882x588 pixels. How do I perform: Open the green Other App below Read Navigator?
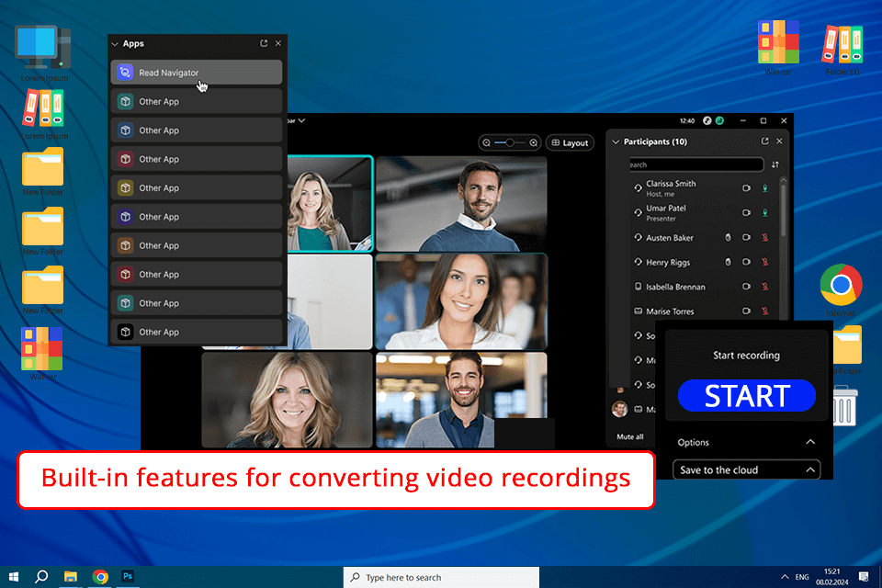click(x=197, y=101)
